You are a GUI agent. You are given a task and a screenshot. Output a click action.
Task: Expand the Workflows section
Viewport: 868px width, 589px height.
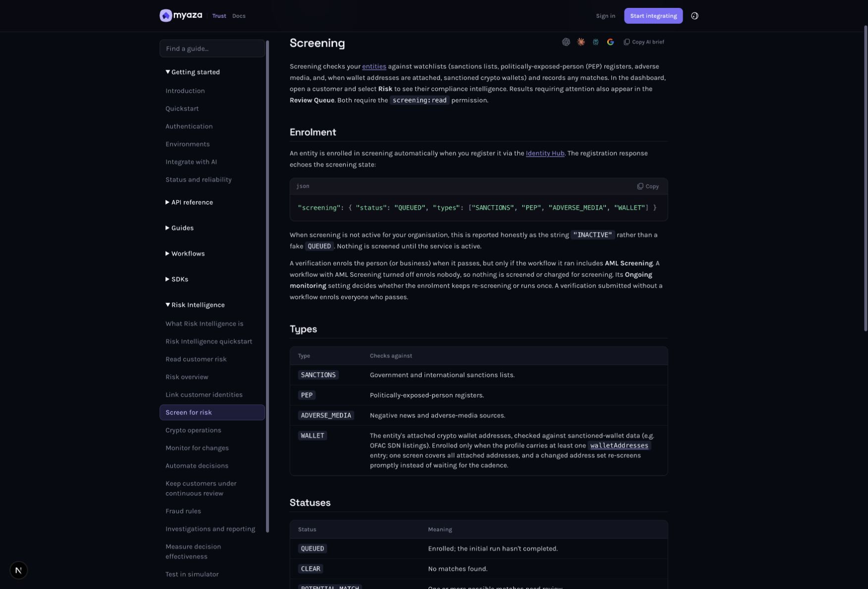[185, 254]
